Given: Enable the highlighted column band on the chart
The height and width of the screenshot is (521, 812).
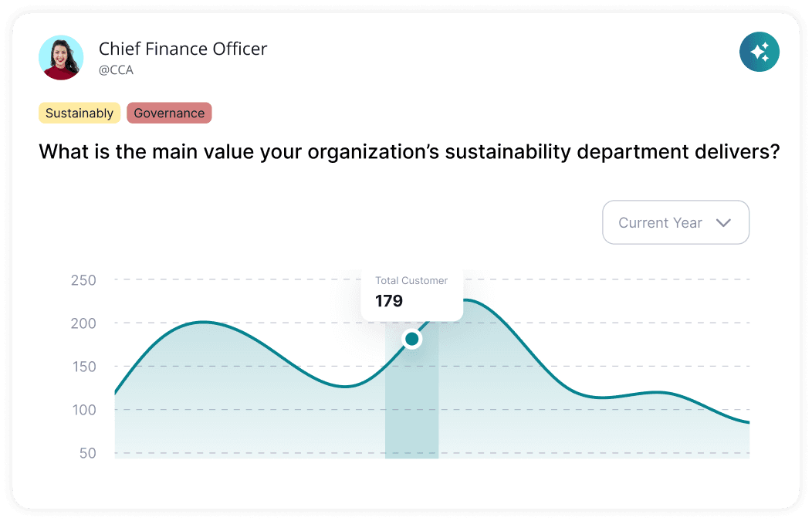Looking at the screenshot, I should point(411,401).
